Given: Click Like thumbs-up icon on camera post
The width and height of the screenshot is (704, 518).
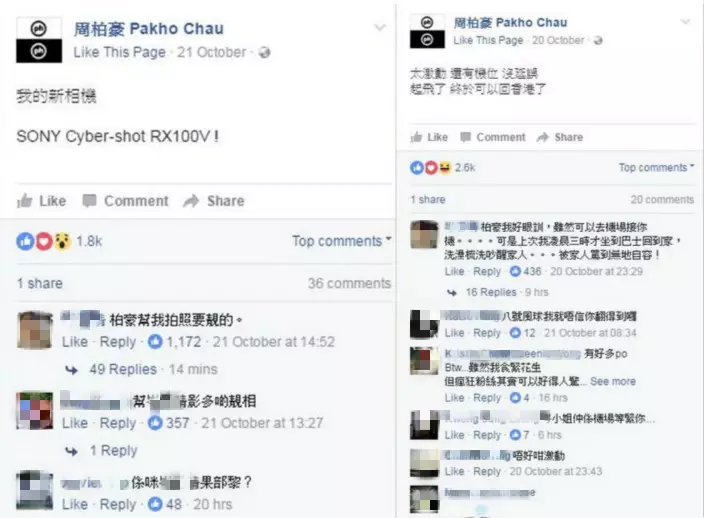Looking at the screenshot, I should point(25,201).
